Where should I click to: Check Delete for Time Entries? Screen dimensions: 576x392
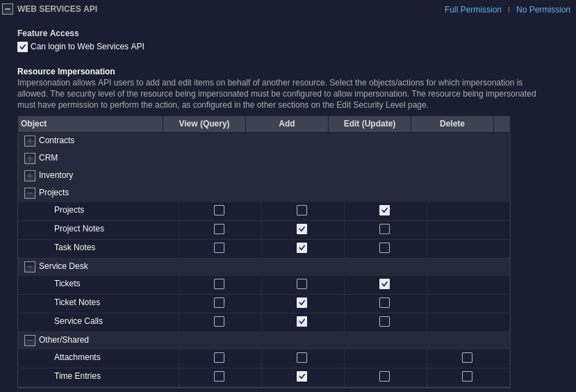[x=467, y=376]
